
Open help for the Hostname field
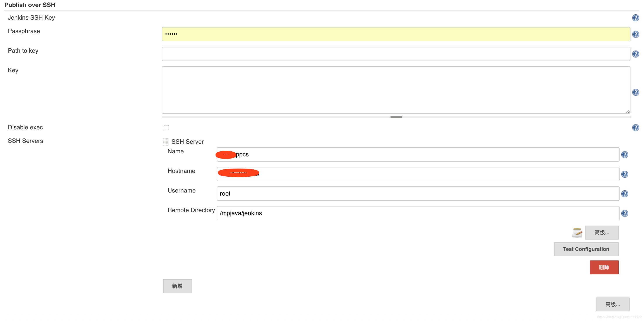[625, 174]
